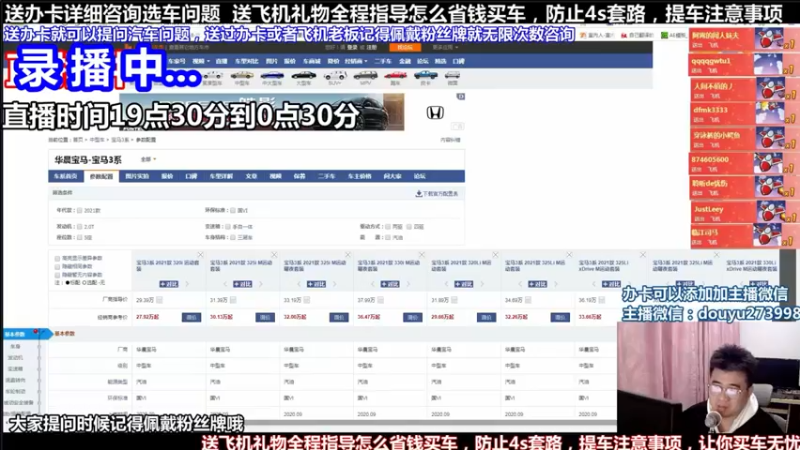Remove the 34.69万 model column with X
The height and width of the screenshot is (450, 800).
click(569, 255)
